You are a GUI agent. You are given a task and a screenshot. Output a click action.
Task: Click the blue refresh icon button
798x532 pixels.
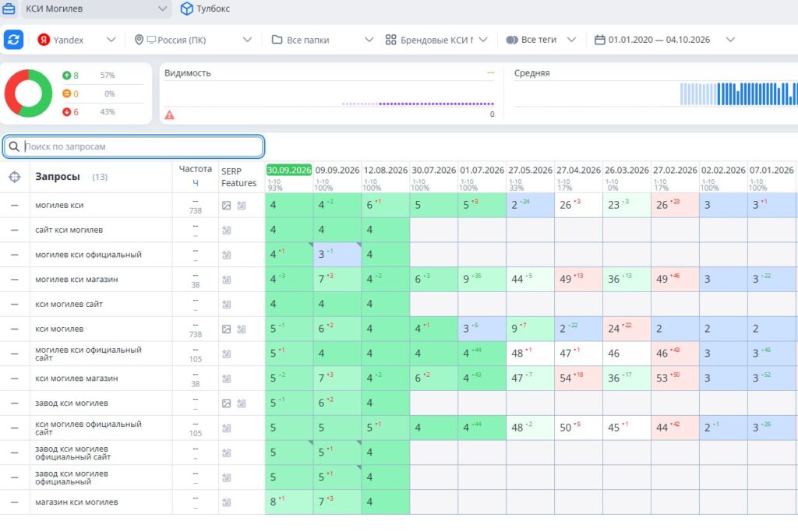[x=14, y=40]
